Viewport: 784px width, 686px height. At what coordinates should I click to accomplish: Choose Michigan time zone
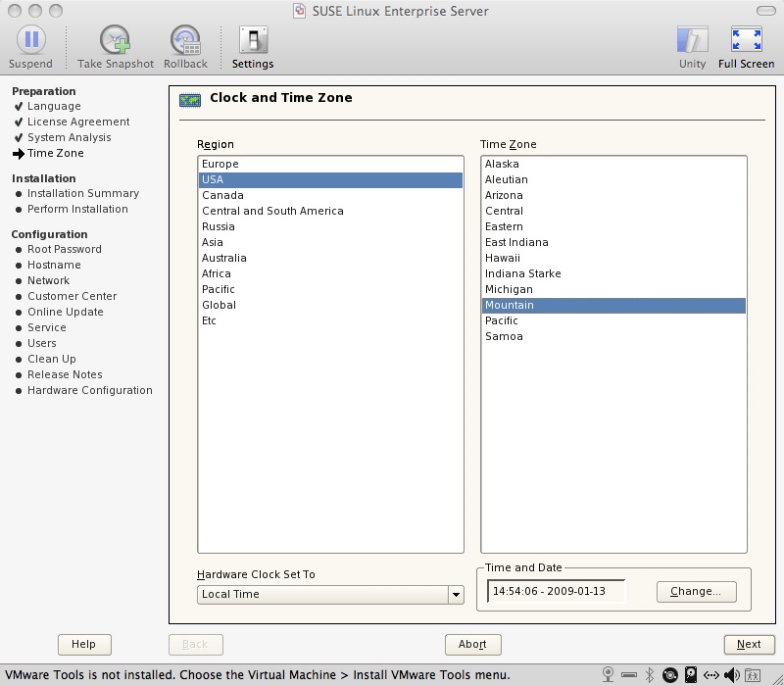point(613,289)
